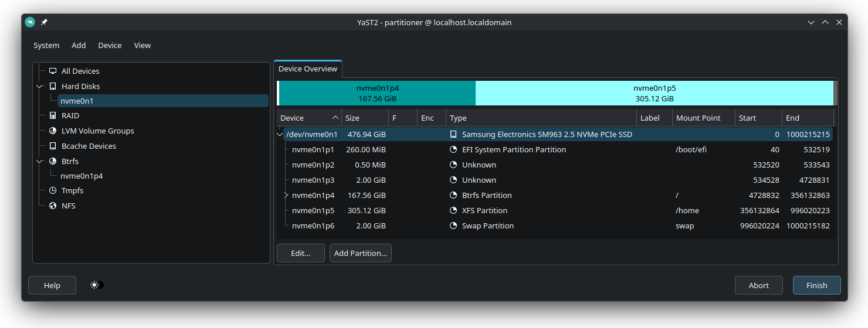Select the All Devices tree item
Viewport: 868px width, 328px height.
coord(80,71)
